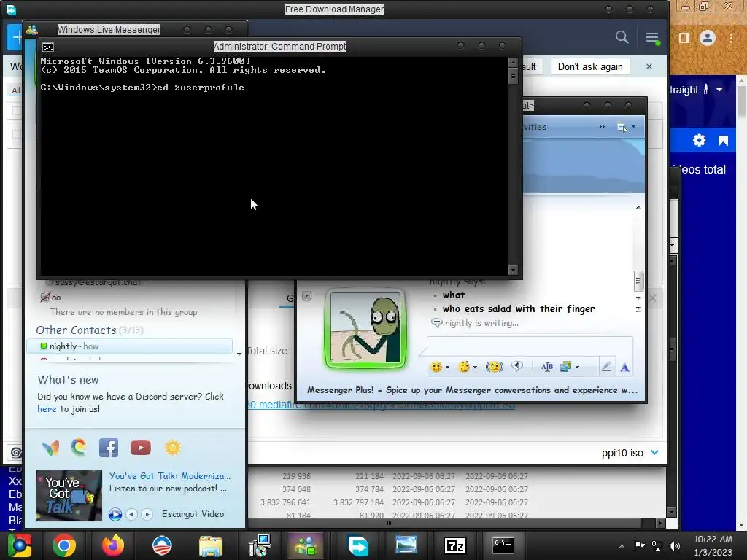Expand the chat toolbar overflow chevrons
747x560 pixels.
tap(602, 127)
